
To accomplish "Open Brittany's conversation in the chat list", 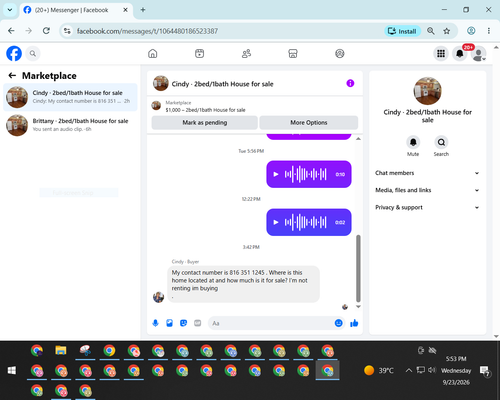I will (70, 125).
